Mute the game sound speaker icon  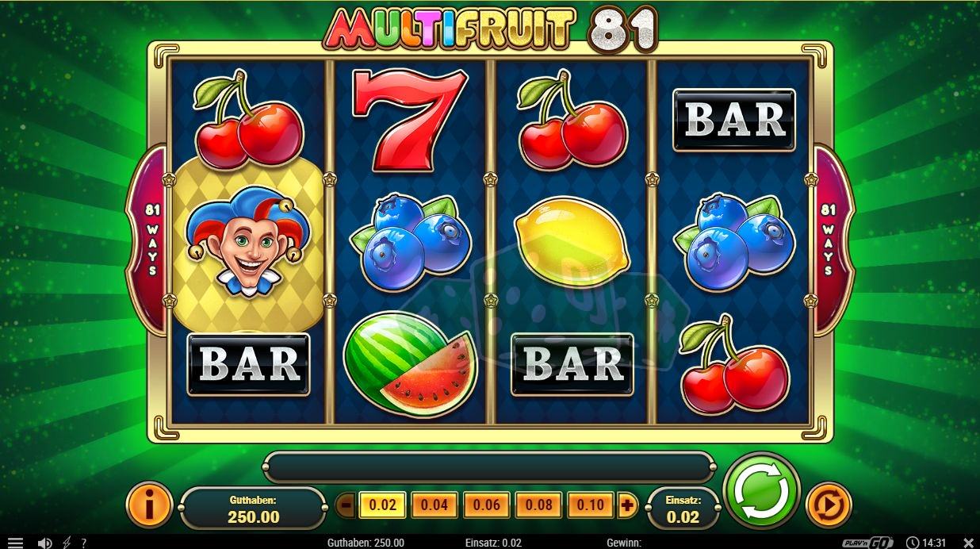(45, 543)
